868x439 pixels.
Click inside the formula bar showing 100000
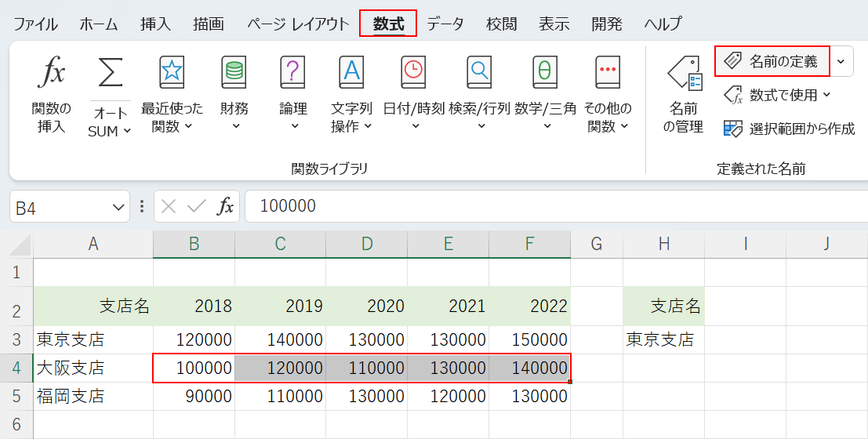coord(549,206)
